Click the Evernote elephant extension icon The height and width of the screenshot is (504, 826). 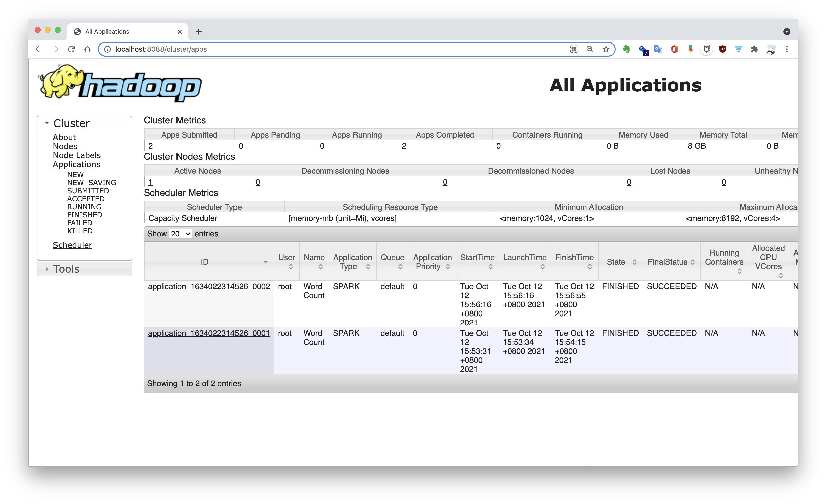pos(626,49)
